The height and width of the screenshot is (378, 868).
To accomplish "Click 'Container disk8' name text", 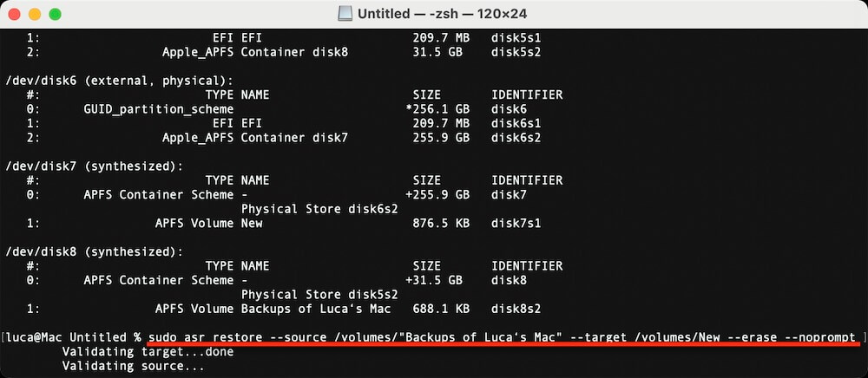I will coord(294,53).
